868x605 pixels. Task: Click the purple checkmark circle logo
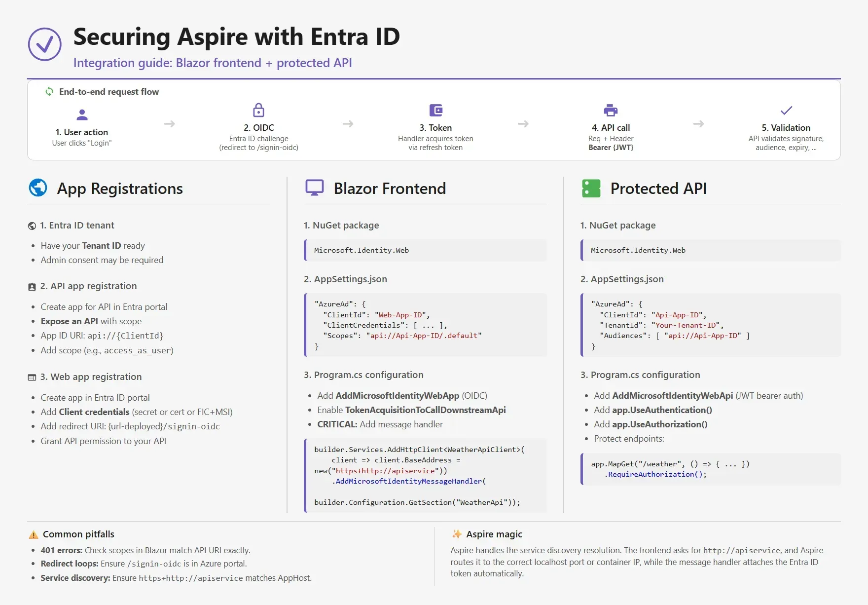coord(44,44)
